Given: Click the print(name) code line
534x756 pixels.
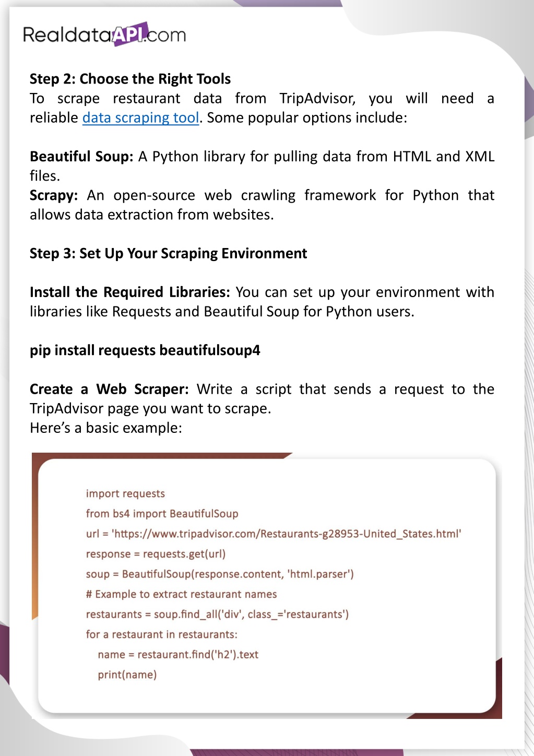Looking at the screenshot, I should click(127, 675).
